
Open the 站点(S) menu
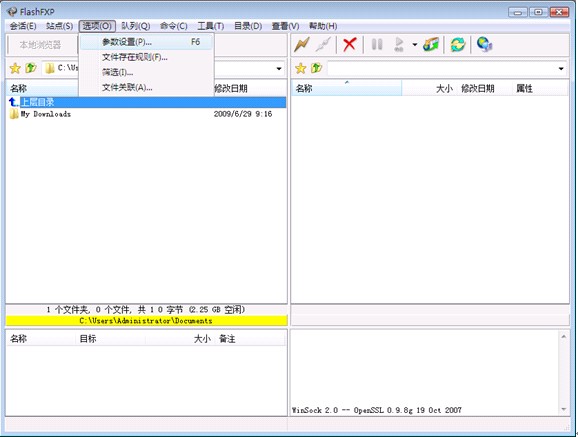click(x=59, y=26)
